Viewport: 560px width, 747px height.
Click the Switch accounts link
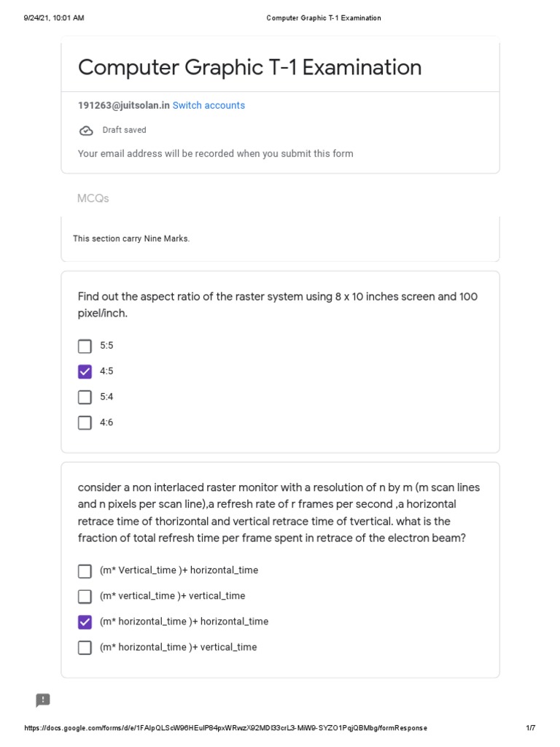(x=209, y=105)
